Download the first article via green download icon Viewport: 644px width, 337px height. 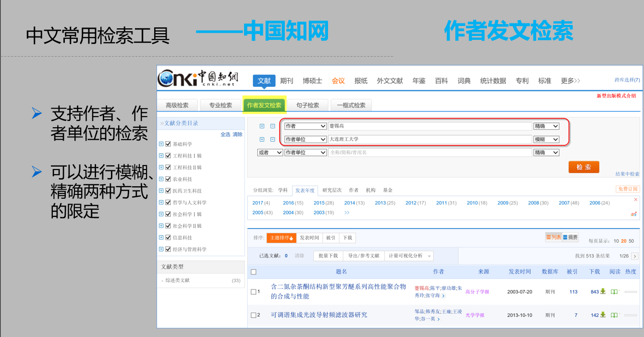point(602,291)
